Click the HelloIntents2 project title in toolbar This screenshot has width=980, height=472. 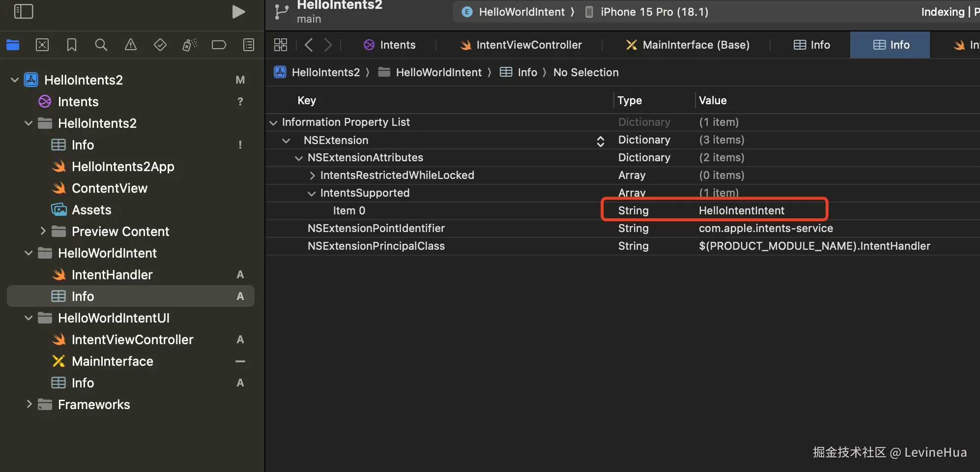340,5
